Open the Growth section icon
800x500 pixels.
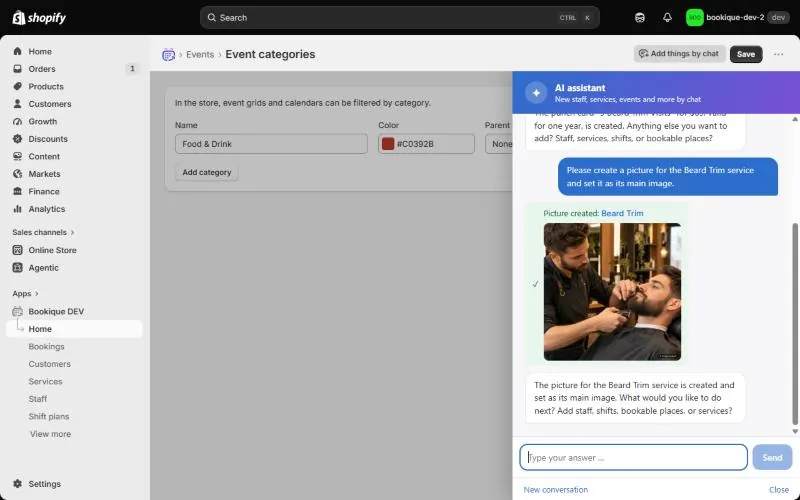17,121
